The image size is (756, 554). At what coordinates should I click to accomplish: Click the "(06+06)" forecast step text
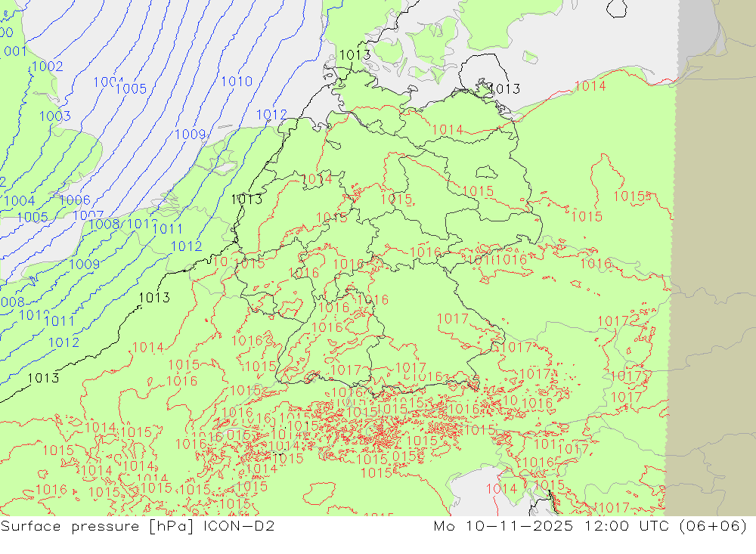[713, 525]
